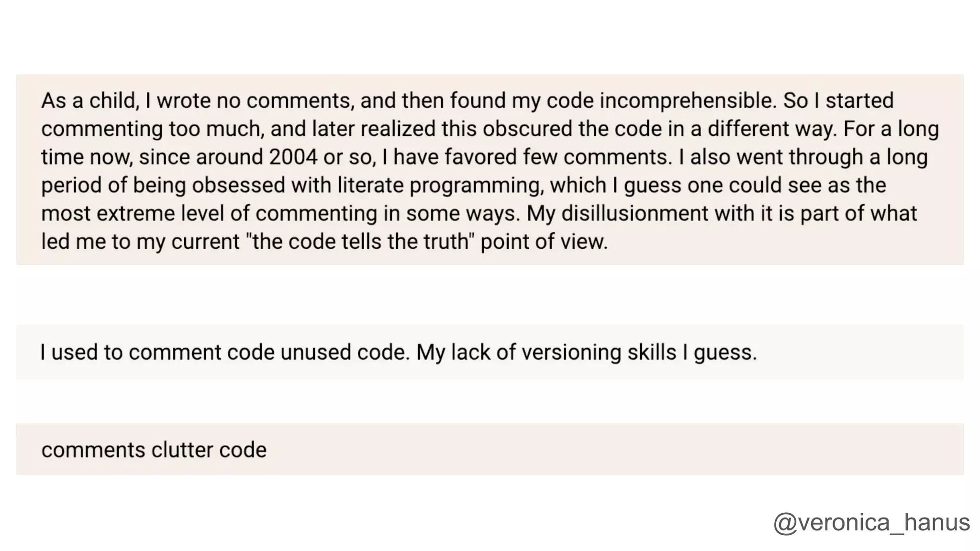980x551 pixels.
Task: Click the words 'As a child' at the start
Action: 90,101
